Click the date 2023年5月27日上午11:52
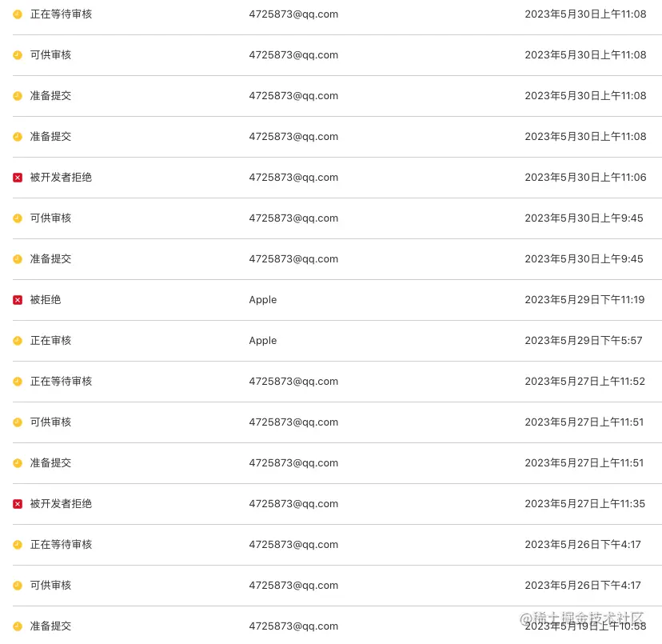This screenshot has height=644, width=662. click(x=584, y=381)
